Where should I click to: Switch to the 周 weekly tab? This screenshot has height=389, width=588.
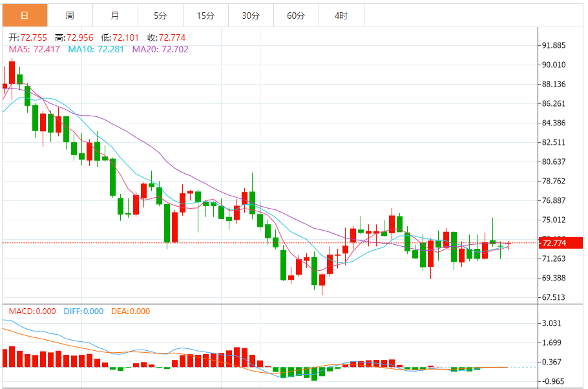pyautogui.click(x=70, y=16)
